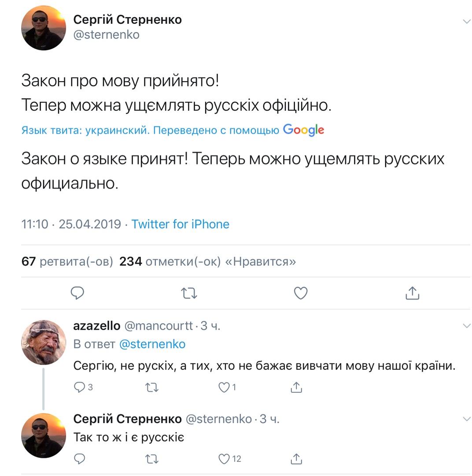Open replies on azazello's comment
The image size is (472, 476).
tap(83, 387)
